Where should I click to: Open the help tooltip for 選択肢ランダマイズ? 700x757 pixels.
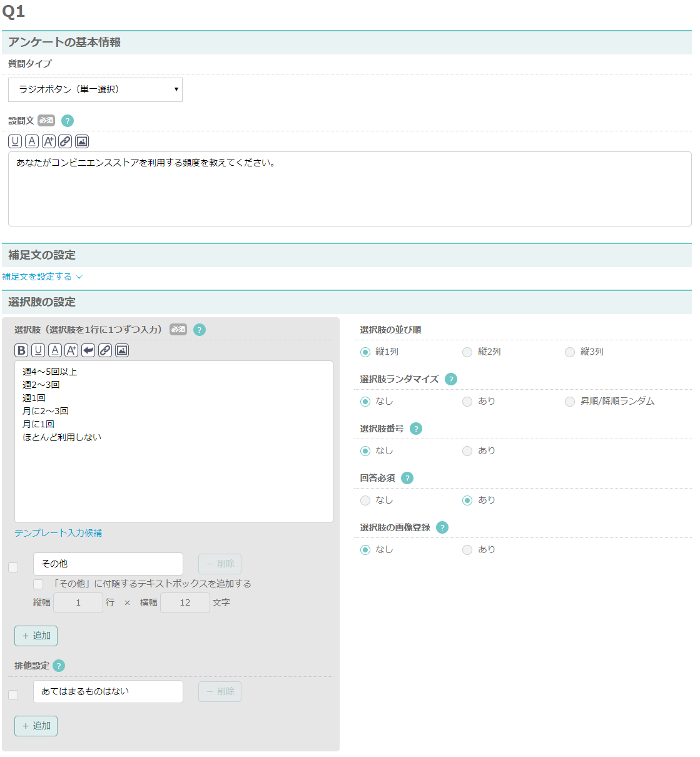[452, 379]
